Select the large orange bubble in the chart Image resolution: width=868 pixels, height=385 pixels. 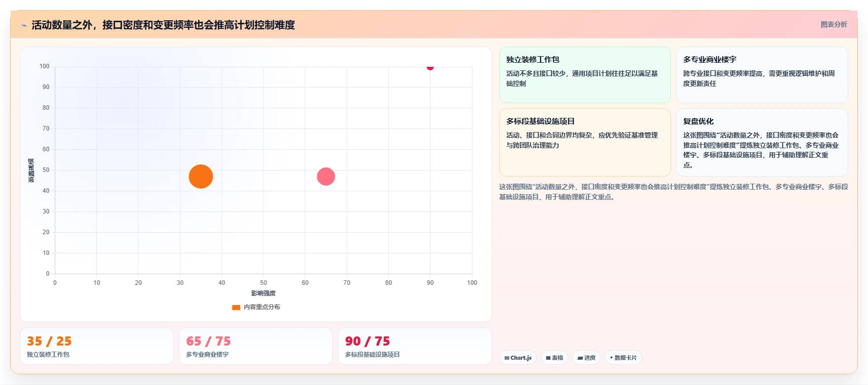(201, 177)
